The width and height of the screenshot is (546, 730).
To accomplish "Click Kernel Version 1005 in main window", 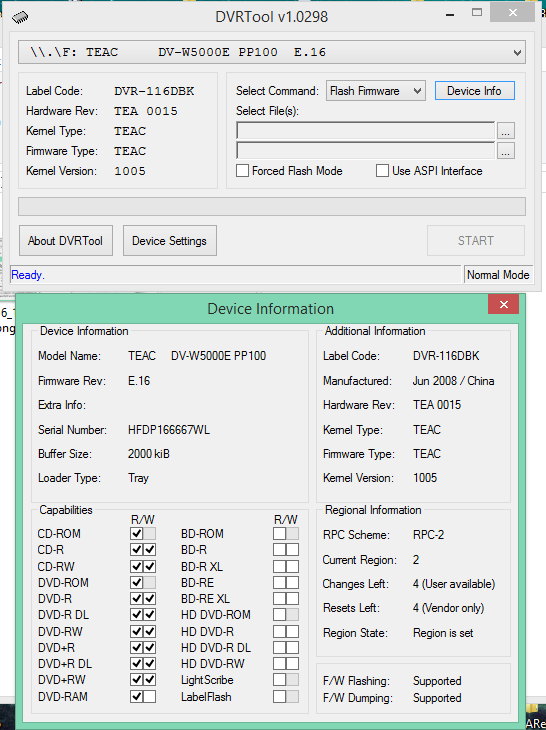I will tap(130, 171).
